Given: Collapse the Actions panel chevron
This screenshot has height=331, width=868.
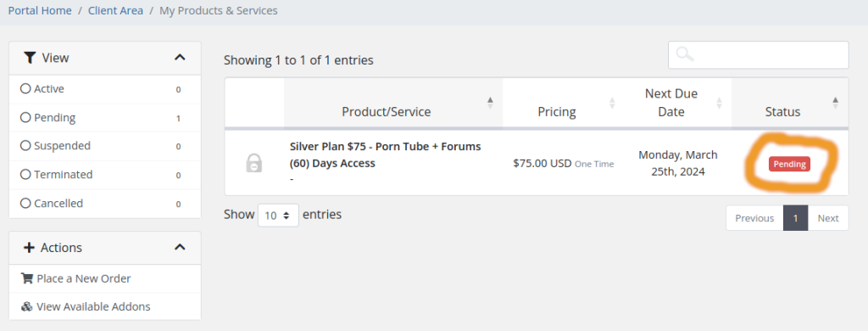Looking at the screenshot, I should (180, 247).
